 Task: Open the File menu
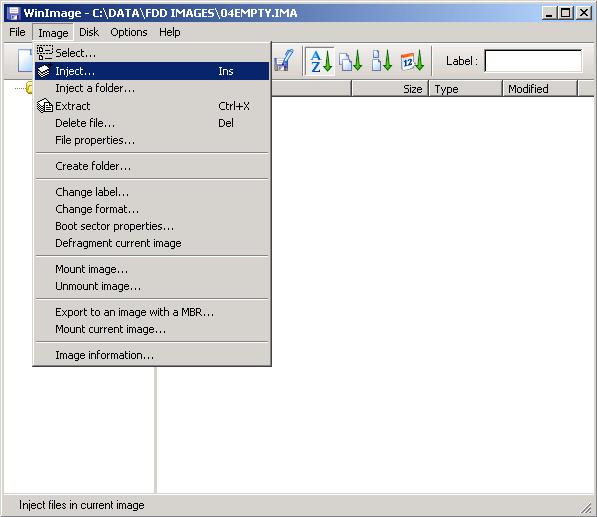tap(17, 32)
